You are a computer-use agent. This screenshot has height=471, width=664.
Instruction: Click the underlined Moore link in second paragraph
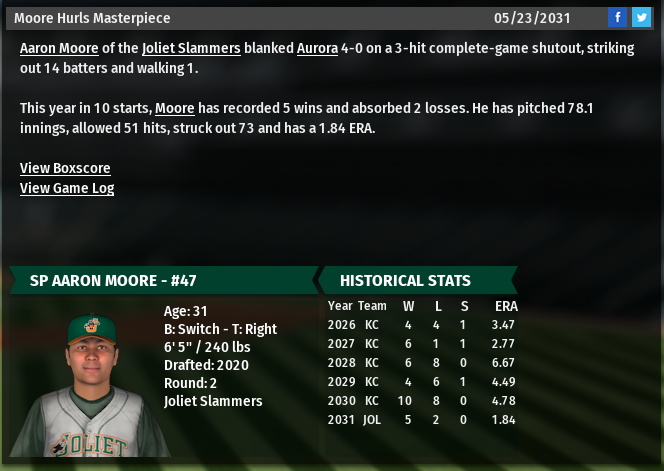click(x=175, y=107)
